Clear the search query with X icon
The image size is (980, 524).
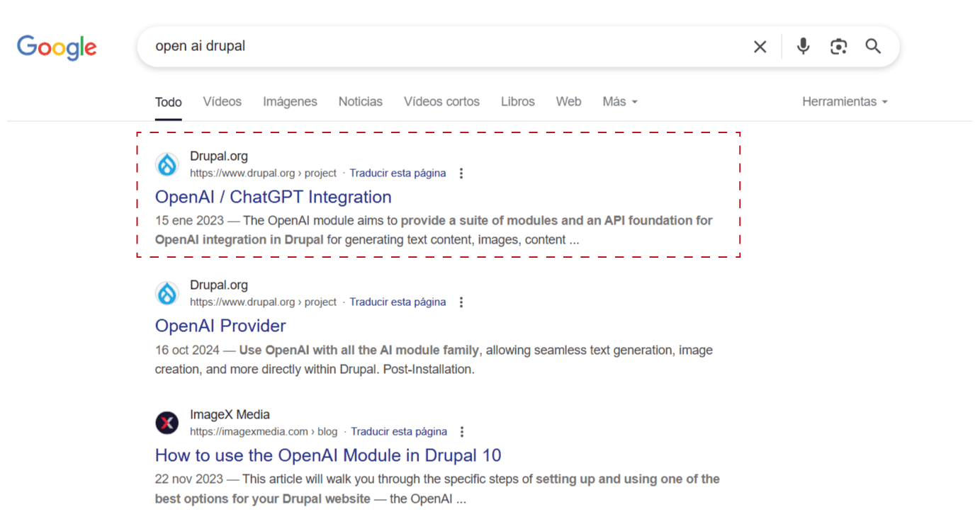pos(760,47)
